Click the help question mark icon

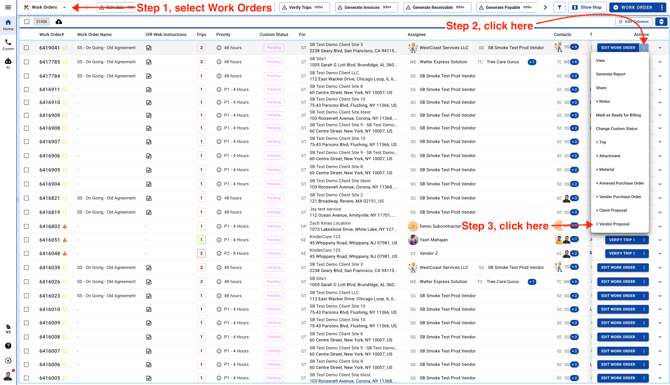8,346
